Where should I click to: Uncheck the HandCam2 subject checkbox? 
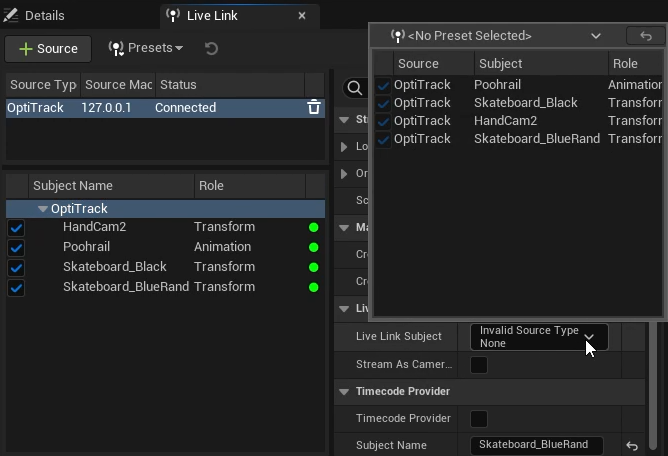[x=16, y=227]
